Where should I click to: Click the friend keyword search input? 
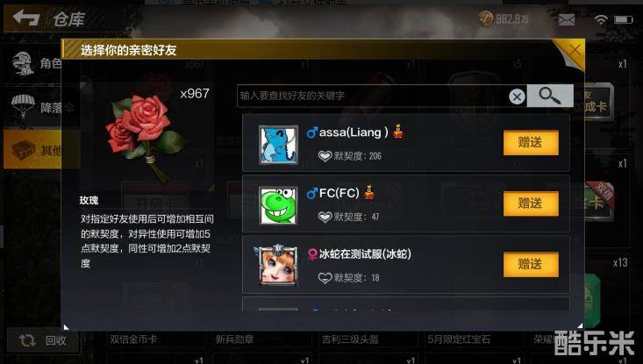tap(373, 96)
